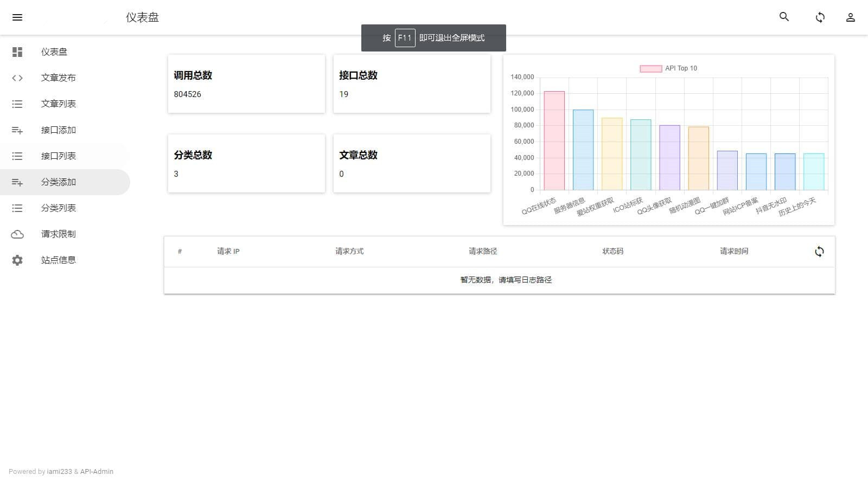Screen dimensions: 868x488
Task: Click the 分类总数 card
Action: (246, 163)
